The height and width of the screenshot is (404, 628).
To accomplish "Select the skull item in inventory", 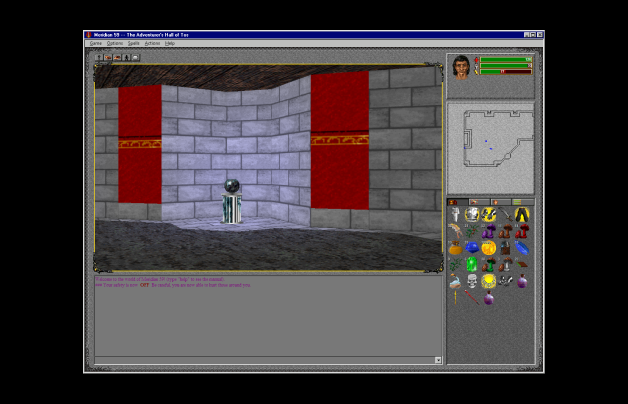I will pyautogui.click(x=472, y=281).
